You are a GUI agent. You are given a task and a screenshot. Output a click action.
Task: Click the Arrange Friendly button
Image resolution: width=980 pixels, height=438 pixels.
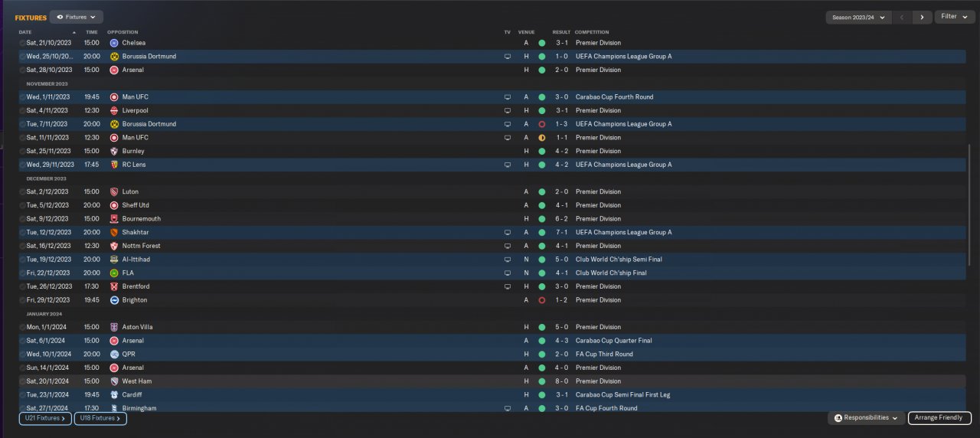(939, 418)
